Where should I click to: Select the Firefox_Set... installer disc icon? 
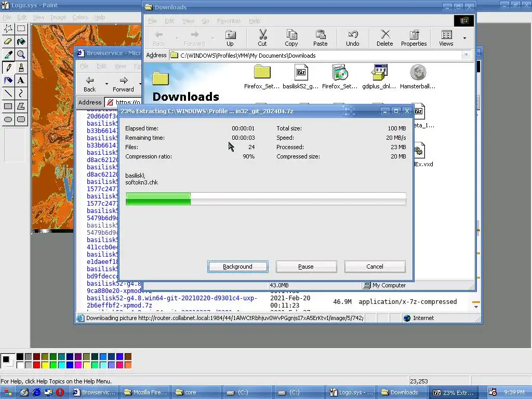coord(340,77)
